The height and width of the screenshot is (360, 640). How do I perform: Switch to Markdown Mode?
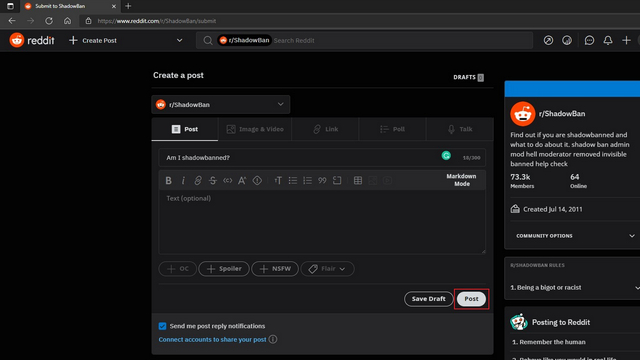point(461,180)
